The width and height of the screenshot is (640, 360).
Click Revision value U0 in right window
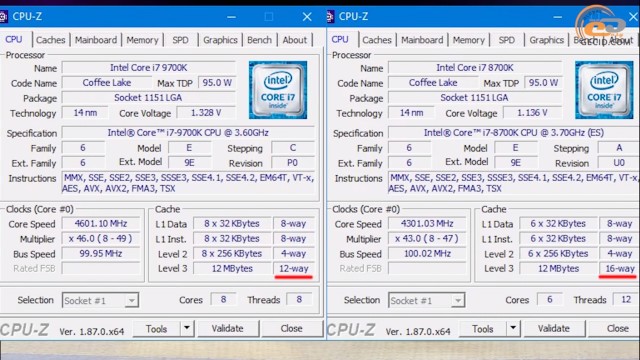click(x=619, y=163)
